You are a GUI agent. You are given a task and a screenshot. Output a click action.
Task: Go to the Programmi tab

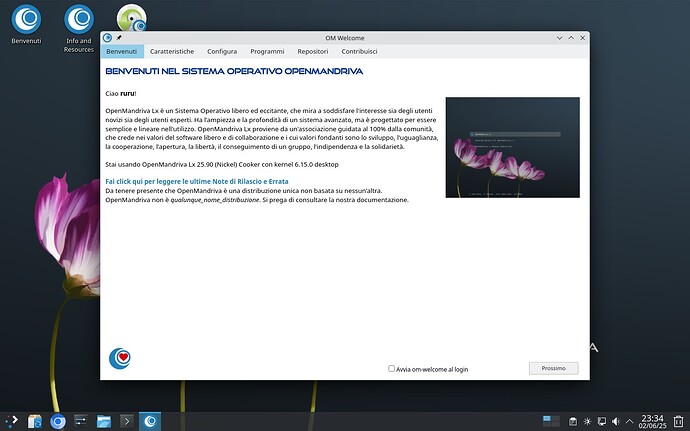[x=267, y=52]
